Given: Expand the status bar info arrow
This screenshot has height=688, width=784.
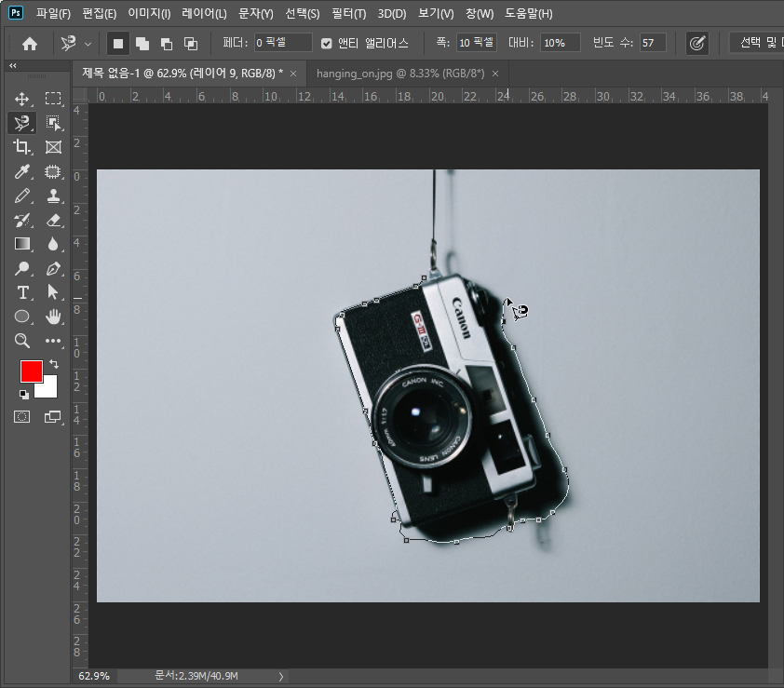Looking at the screenshot, I should coord(281,677).
